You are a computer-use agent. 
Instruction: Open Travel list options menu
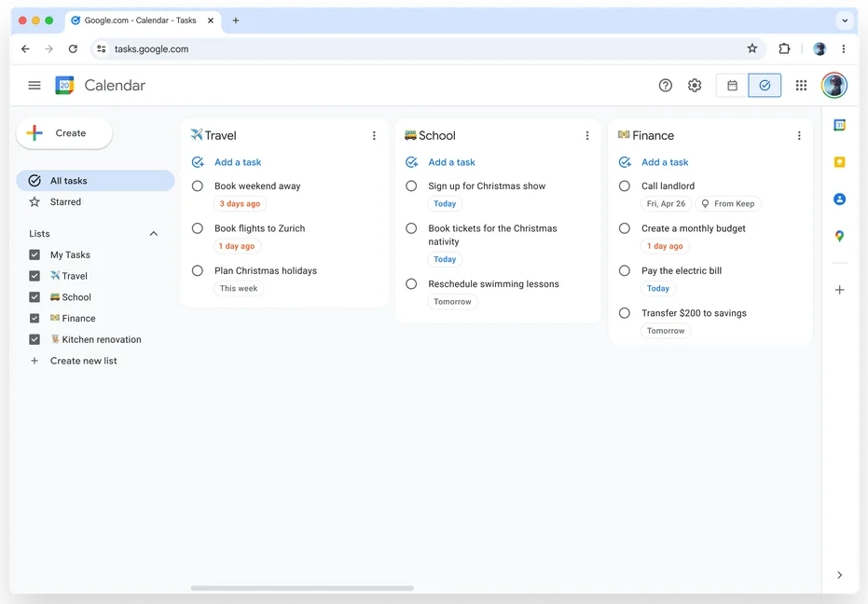[x=374, y=136]
